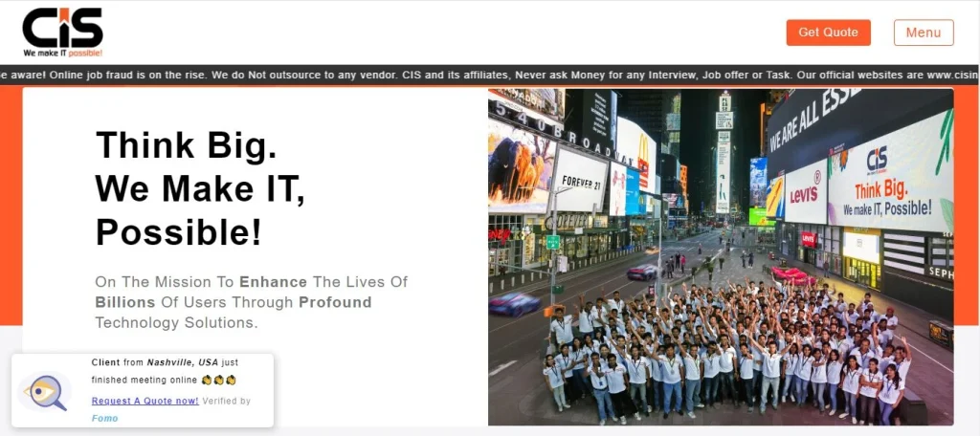Click the 'Verified by' text in popup
This screenshot has width=980, height=436.
(226, 401)
